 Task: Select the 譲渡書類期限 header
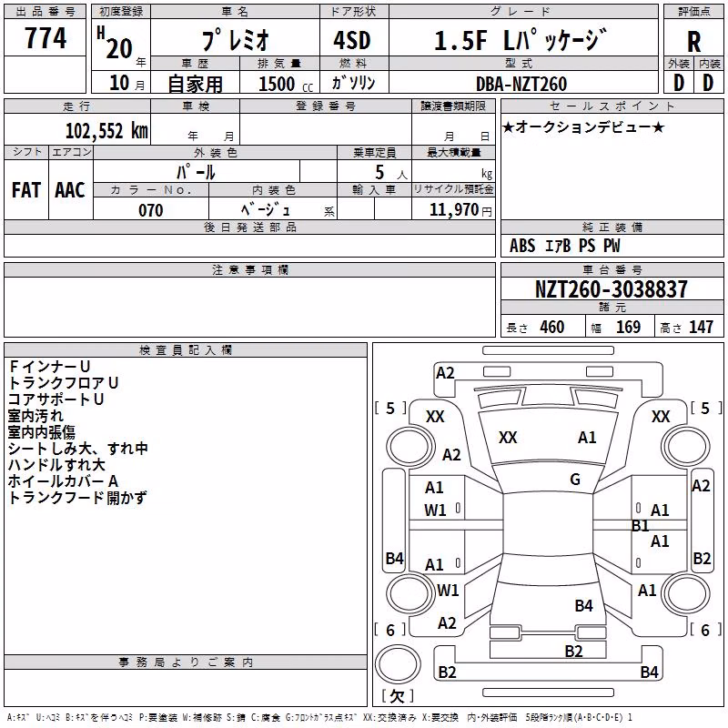[453, 106]
